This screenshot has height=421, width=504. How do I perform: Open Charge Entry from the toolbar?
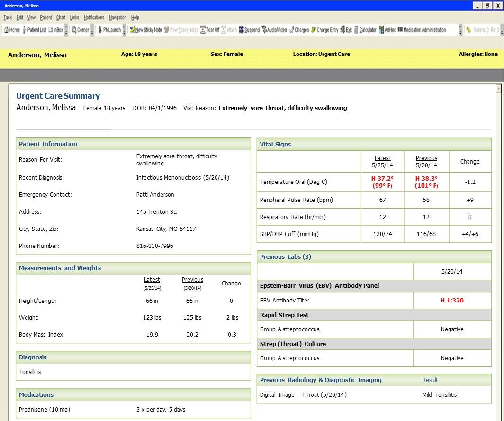coord(324,30)
